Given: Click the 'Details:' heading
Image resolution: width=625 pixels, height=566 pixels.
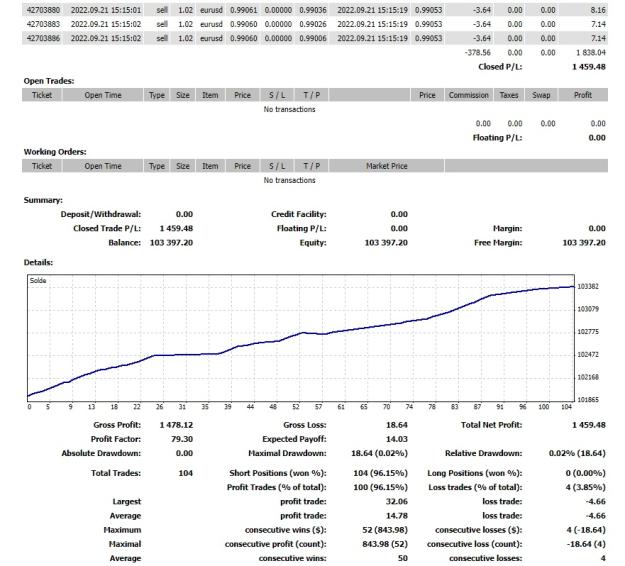Looking at the screenshot, I should [x=38, y=263].
